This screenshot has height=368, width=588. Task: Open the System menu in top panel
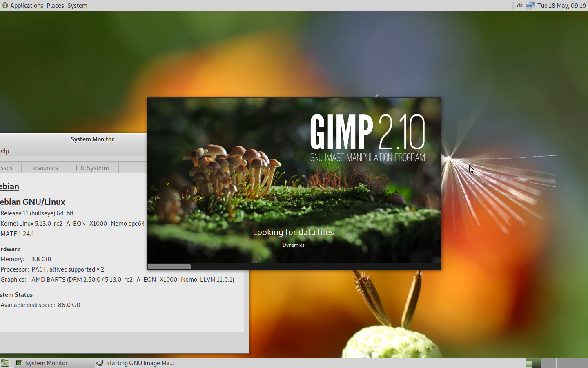click(77, 5)
